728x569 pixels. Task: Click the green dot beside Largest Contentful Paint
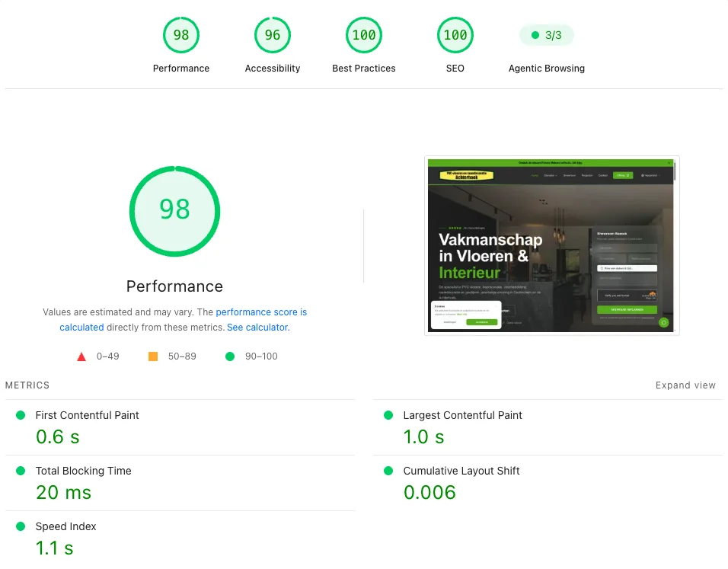[388, 415]
